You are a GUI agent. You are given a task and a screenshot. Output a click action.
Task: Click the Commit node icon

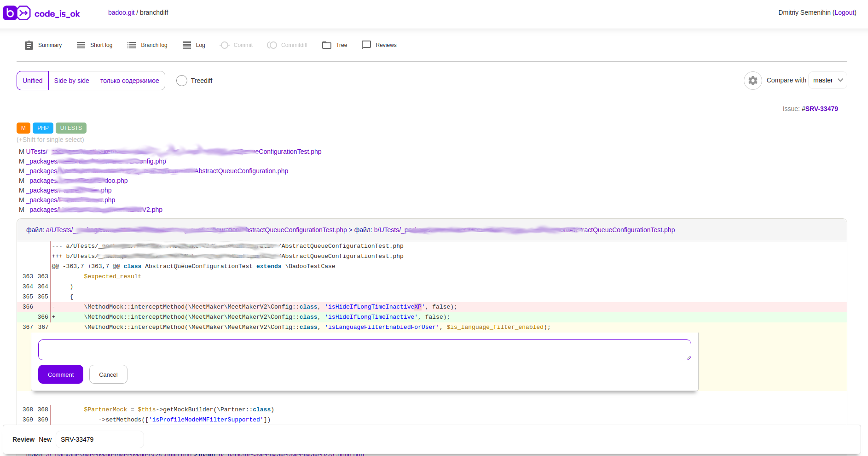pos(225,45)
